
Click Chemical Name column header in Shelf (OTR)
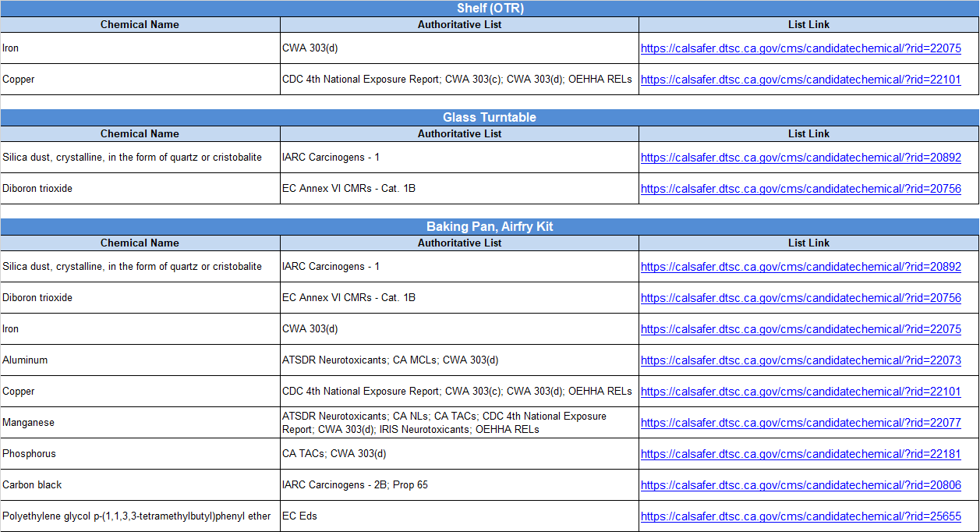tap(140, 24)
